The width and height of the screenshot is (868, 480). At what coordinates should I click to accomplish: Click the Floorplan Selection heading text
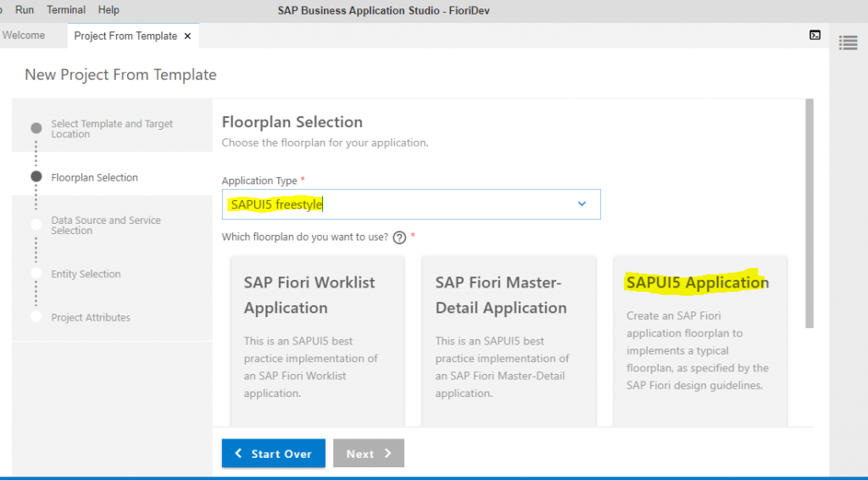(x=292, y=122)
